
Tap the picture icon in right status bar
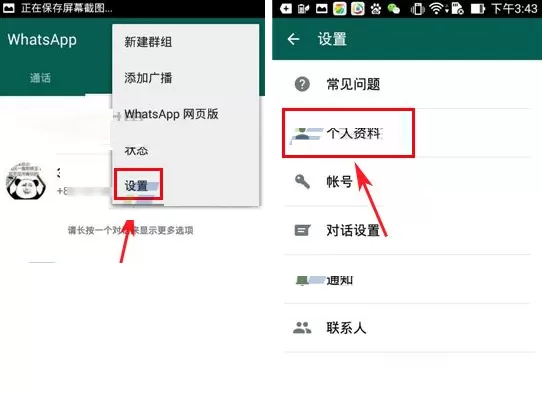pyautogui.click(x=321, y=9)
